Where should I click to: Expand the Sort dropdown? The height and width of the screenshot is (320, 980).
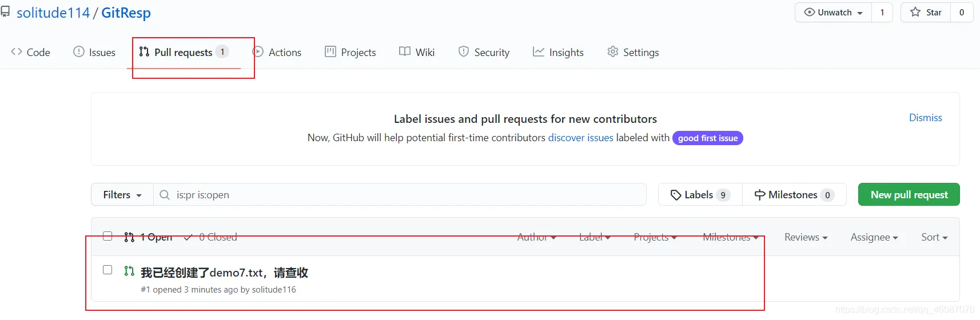pos(934,237)
